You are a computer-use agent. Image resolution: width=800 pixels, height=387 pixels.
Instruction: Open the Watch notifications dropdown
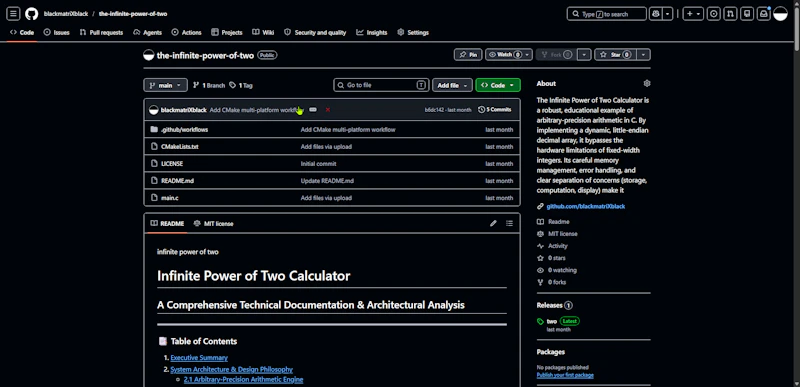coord(509,55)
